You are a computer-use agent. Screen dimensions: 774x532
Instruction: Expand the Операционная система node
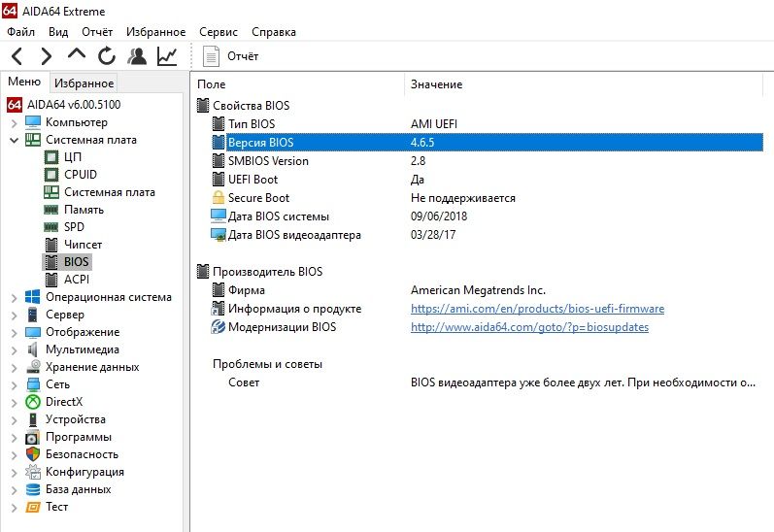[14, 298]
